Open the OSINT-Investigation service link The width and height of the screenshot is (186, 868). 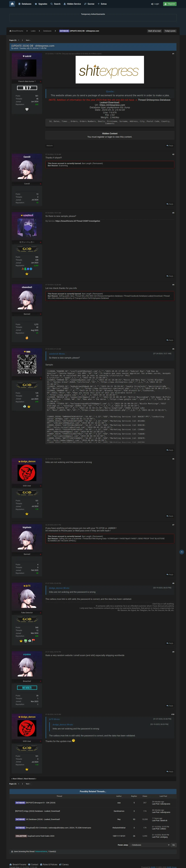(x=78, y=221)
